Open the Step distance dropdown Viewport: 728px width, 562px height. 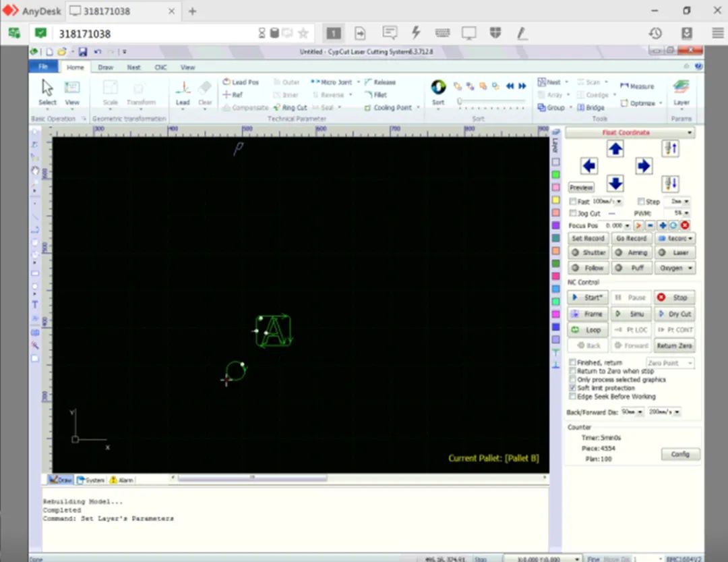[687, 201]
